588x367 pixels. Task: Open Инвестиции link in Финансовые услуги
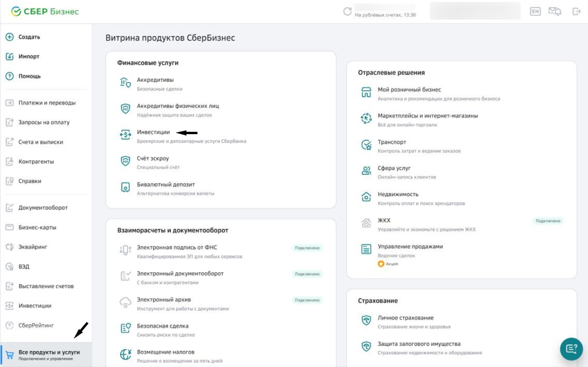point(153,132)
